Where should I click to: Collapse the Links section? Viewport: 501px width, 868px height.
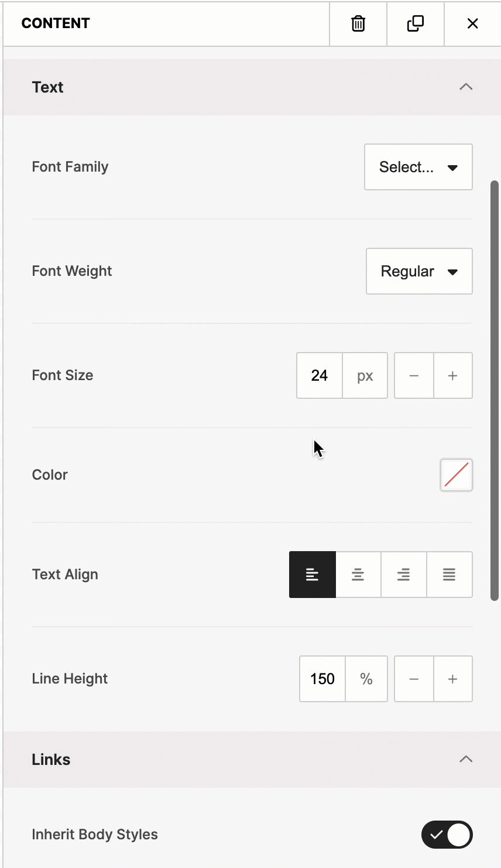(x=466, y=760)
